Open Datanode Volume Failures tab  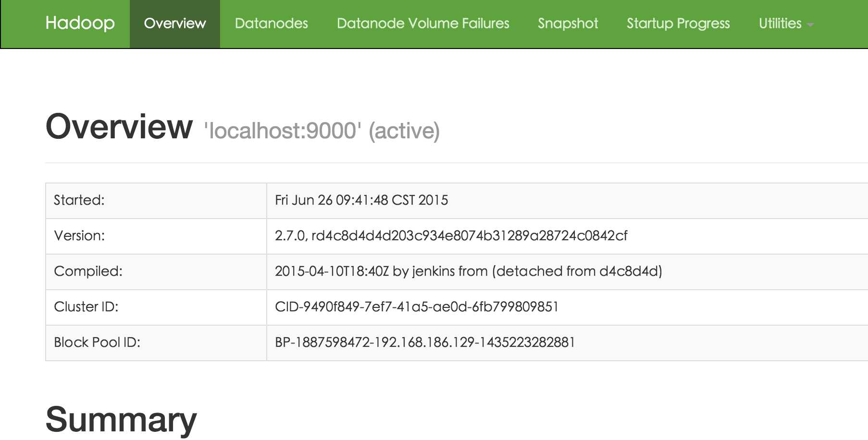click(x=423, y=24)
